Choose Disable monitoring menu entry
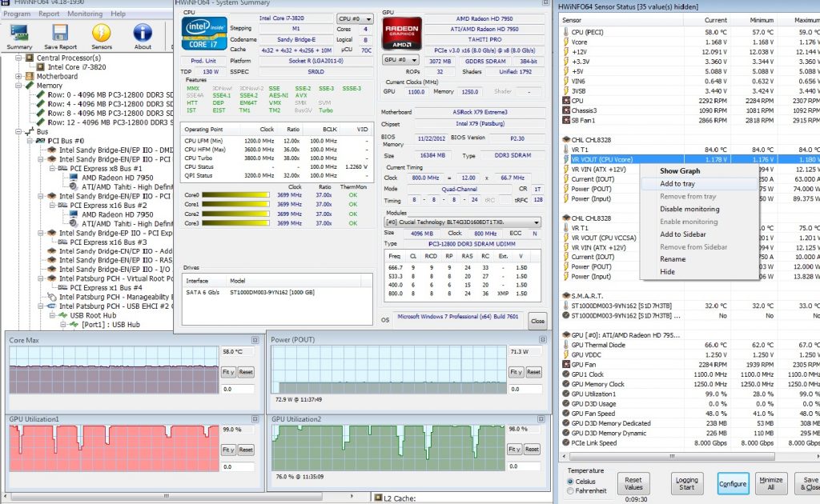 coord(700,209)
